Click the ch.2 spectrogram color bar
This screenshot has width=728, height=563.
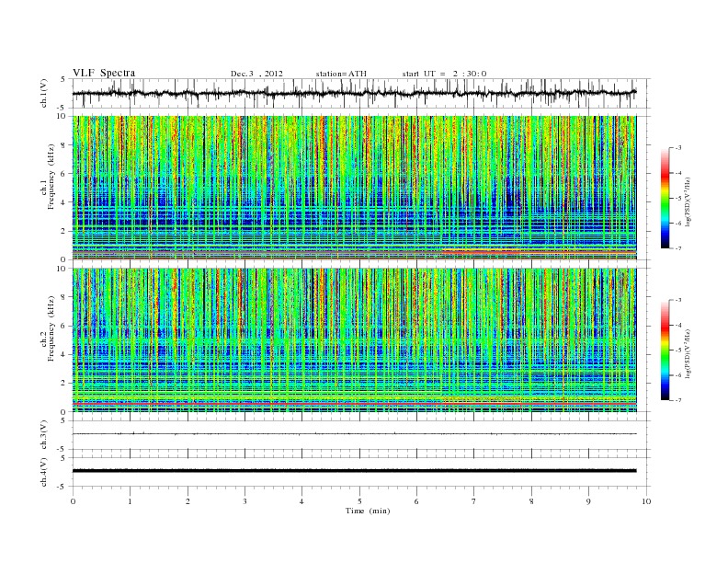(x=665, y=350)
